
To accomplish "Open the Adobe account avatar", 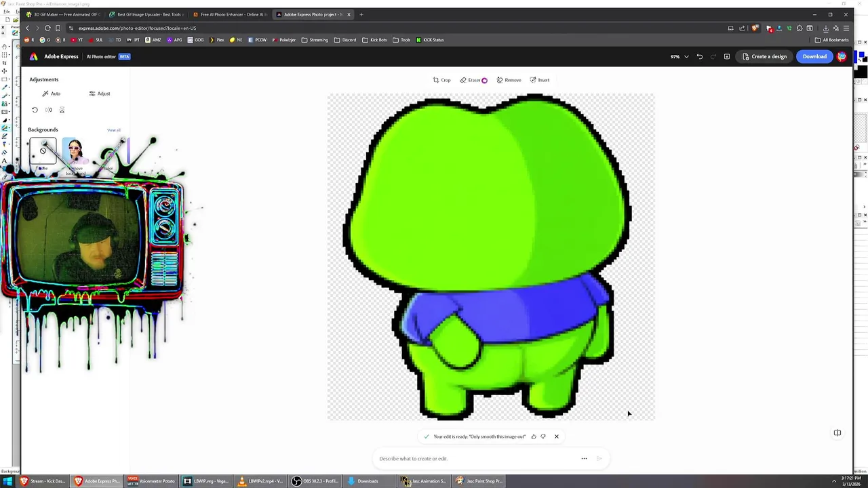I will click(842, 57).
